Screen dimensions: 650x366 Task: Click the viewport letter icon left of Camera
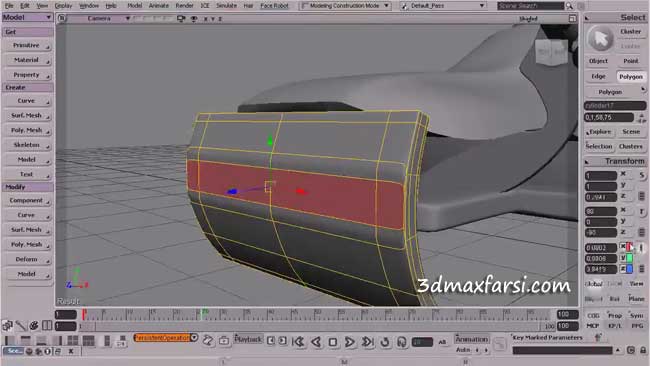62,19
